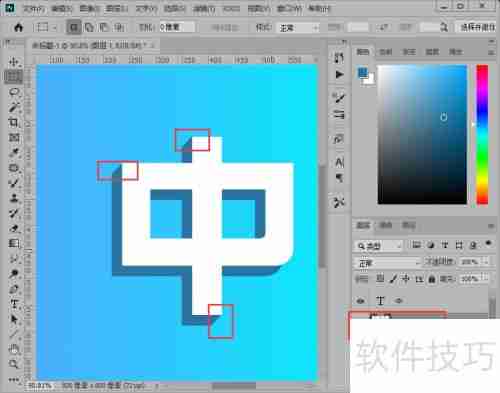This screenshot has width=500, height=393.
Task: Open the Color panel flyout menu
Action: (x=491, y=52)
